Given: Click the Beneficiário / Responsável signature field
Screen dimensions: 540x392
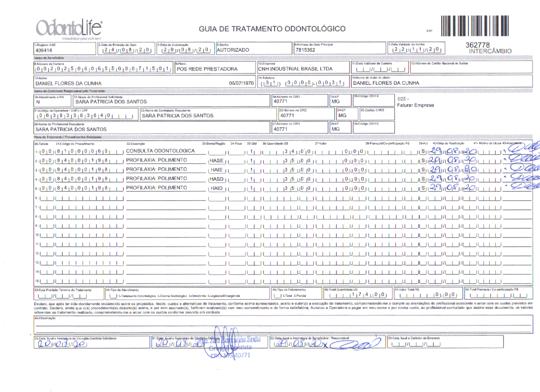Looking at the screenshot, I should point(327,342).
